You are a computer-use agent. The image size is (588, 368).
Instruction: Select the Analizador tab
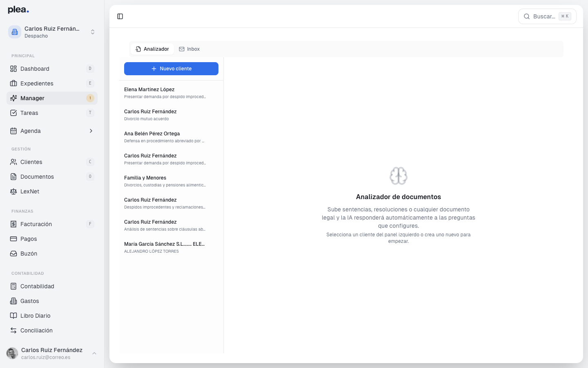coord(152,49)
